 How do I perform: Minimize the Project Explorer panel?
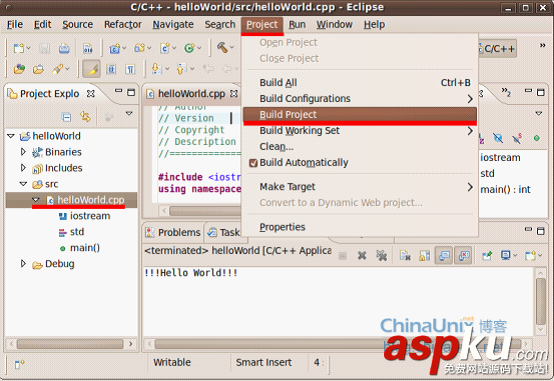pyautogui.click(x=118, y=91)
